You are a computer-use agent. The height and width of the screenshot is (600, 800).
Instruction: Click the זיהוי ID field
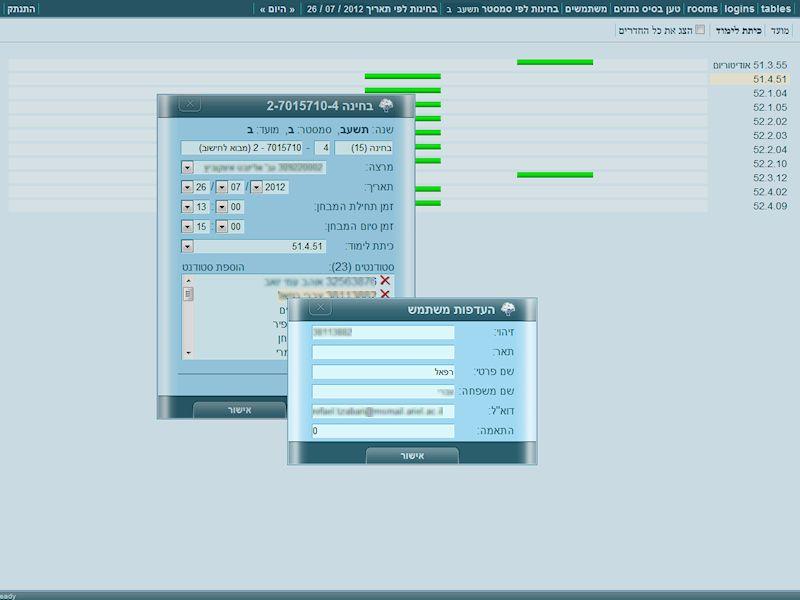[x=383, y=332]
